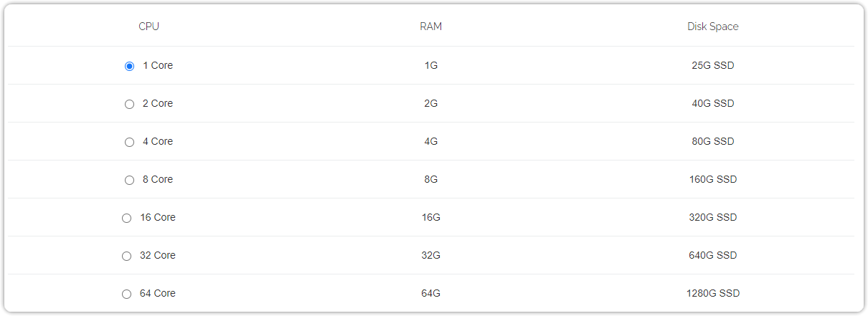Select the 4 Core plan radio
Image resolution: width=868 pixels, height=316 pixels.
pos(130,142)
